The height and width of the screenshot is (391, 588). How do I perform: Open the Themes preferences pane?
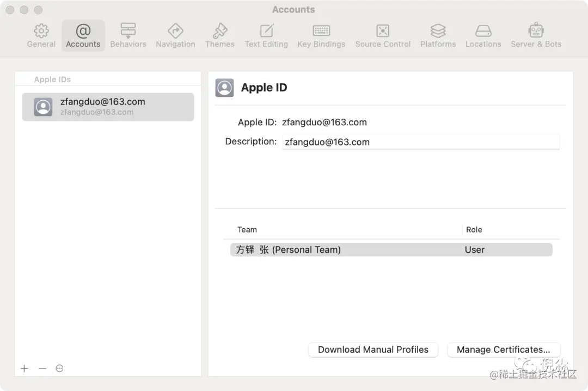coord(219,36)
